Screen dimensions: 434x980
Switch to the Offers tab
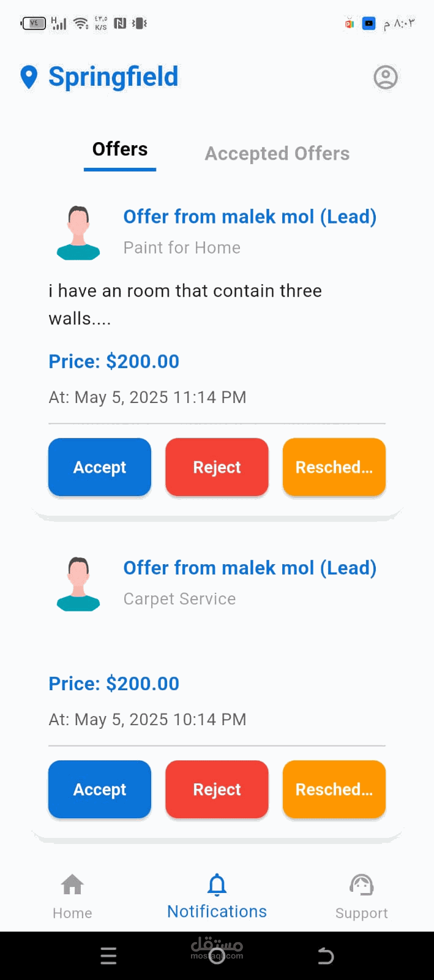[120, 149]
